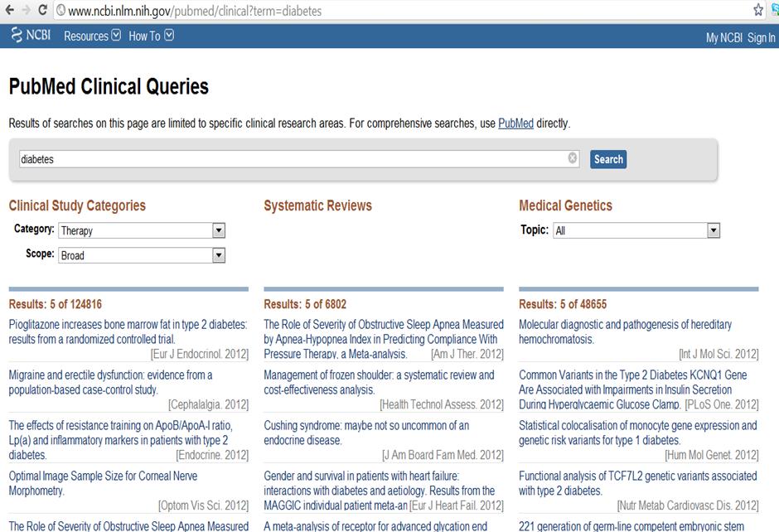Open resistance training ApoB/ApoA-I ratio article
779x532 pixels.
tap(121, 440)
